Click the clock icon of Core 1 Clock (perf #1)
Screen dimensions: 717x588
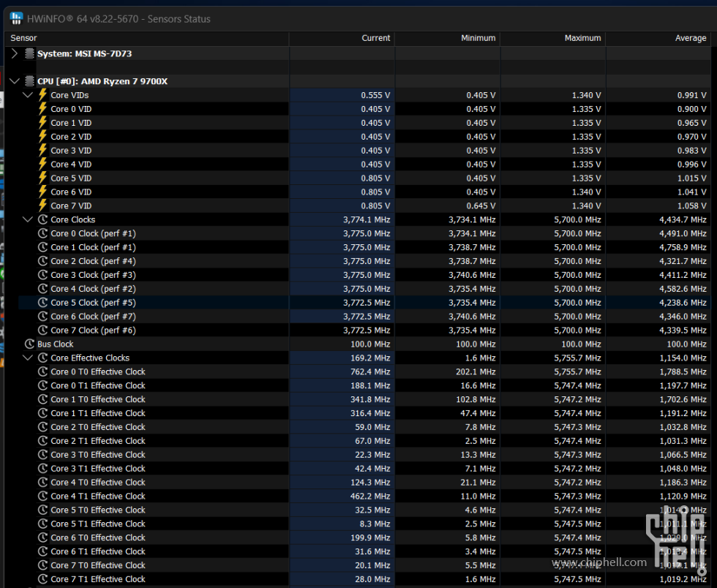[x=42, y=247]
